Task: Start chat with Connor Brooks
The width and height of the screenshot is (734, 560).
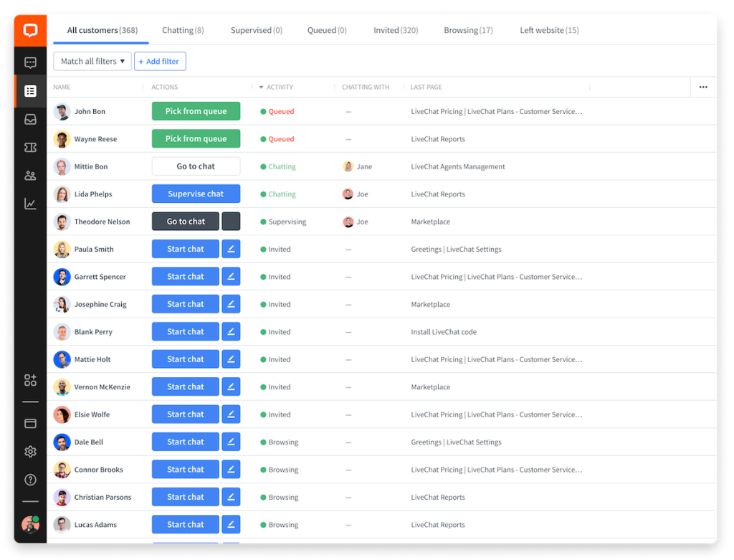Action: click(186, 470)
